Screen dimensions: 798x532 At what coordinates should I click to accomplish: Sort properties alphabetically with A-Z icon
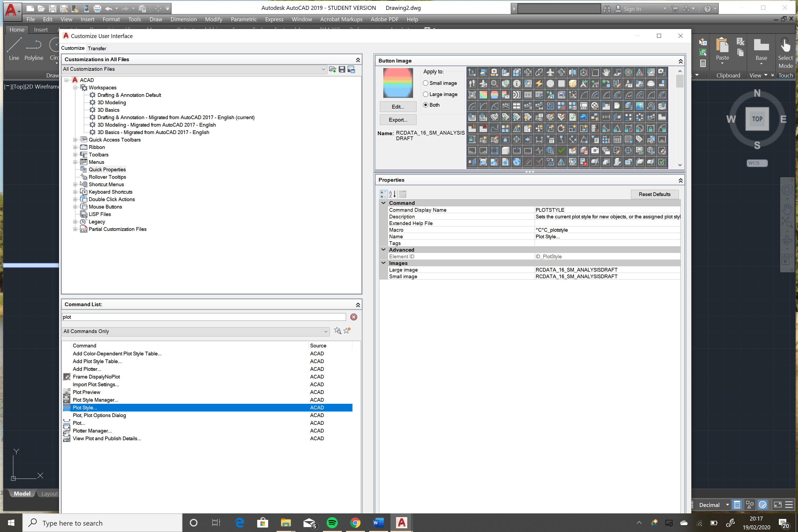[x=392, y=194]
